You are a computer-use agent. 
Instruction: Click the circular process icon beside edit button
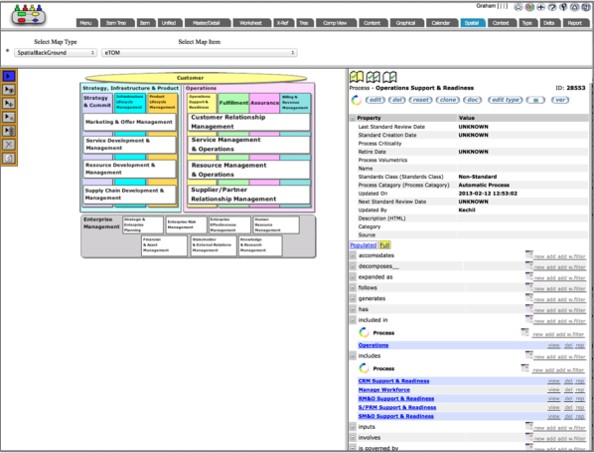356,100
